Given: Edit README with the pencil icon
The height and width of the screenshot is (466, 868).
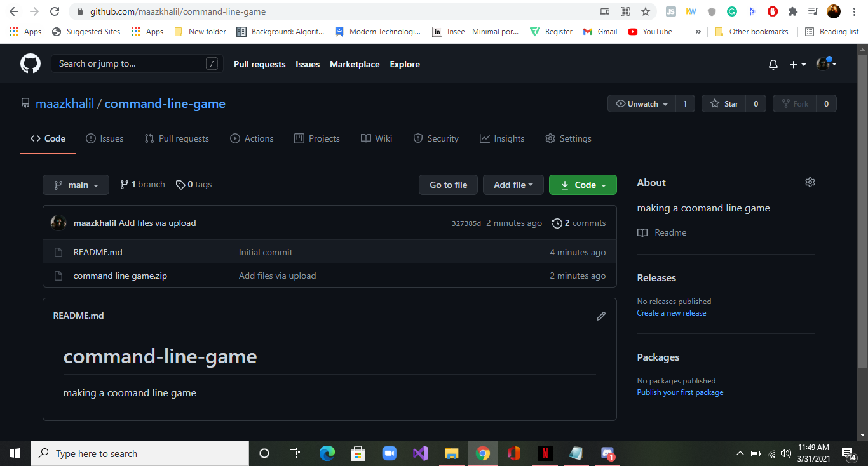Looking at the screenshot, I should (x=601, y=316).
